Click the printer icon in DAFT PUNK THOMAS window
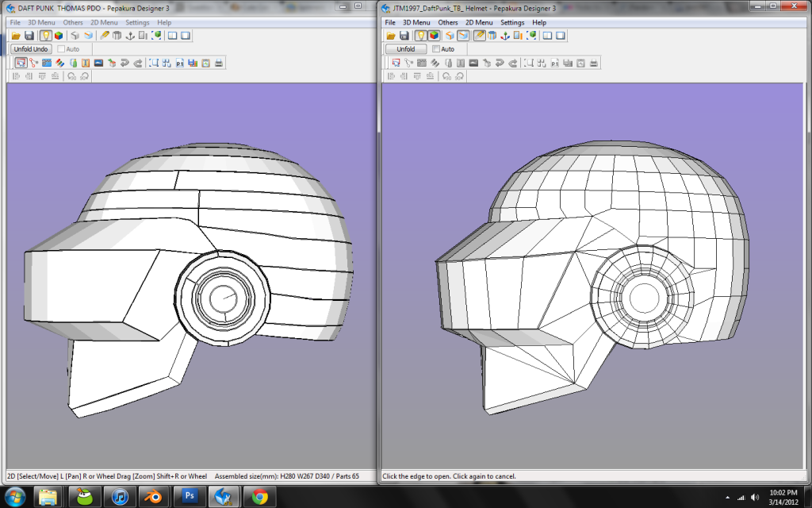The height and width of the screenshot is (508, 812). 219,63
